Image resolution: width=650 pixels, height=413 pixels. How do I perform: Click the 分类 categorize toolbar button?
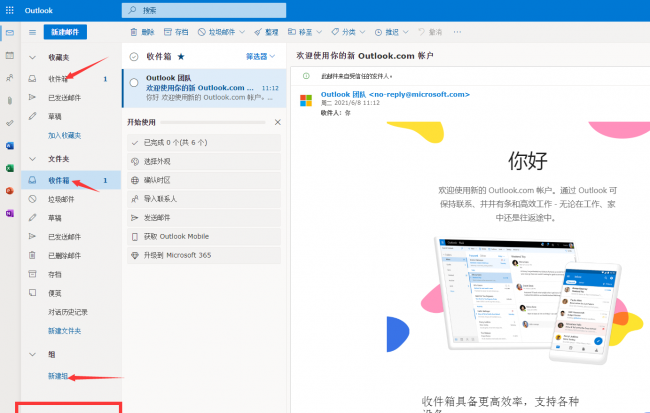[344, 32]
